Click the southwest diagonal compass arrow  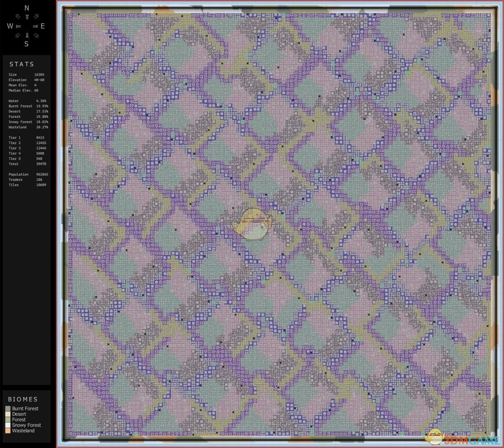17,35
